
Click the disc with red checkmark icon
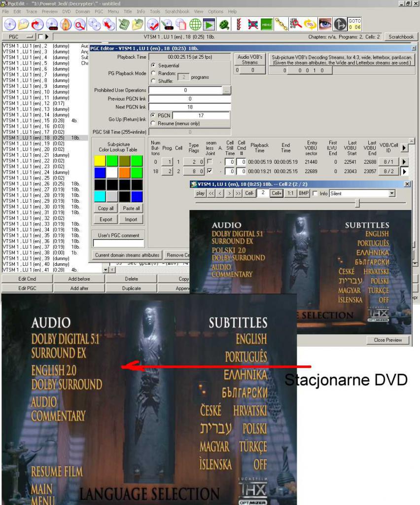152,25
